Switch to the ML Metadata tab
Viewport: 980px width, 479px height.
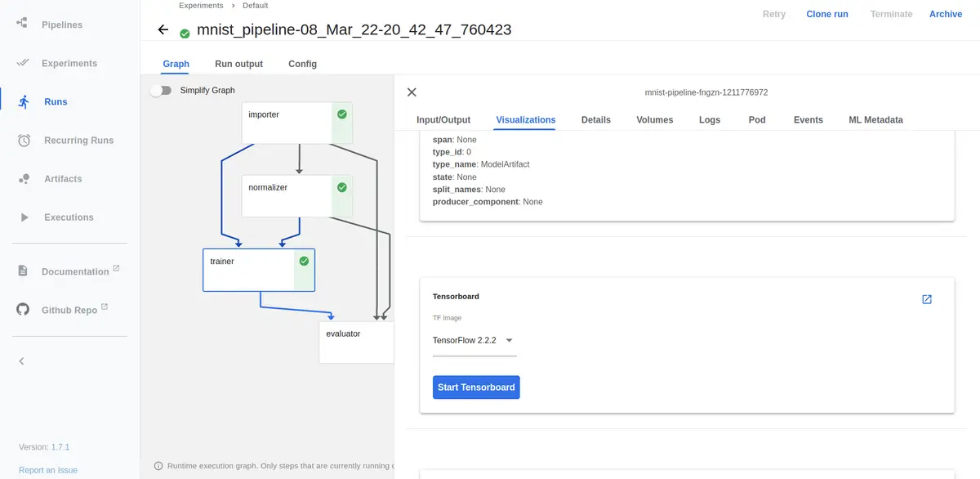(875, 119)
